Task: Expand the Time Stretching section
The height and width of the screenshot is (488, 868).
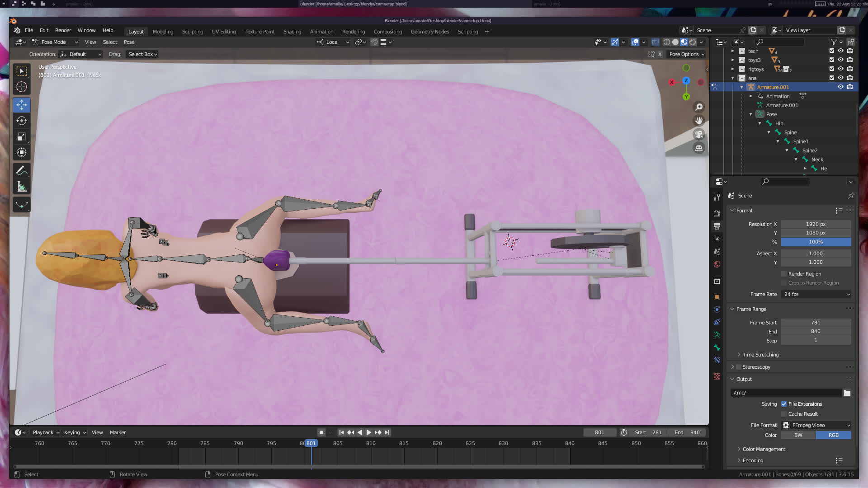Action: (760, 355)
